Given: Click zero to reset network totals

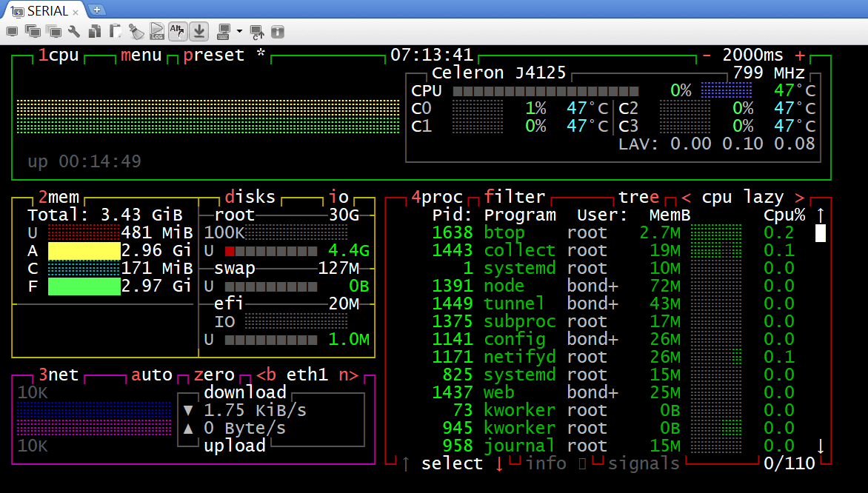Looking at the screenshot, I should [x=214, y=375].
